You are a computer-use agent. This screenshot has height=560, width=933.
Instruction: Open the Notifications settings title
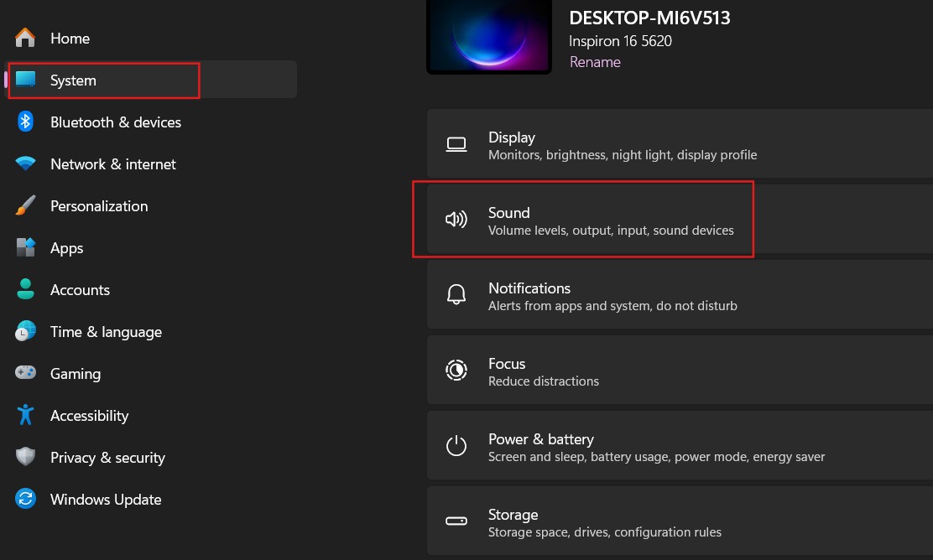coord(529,288)
